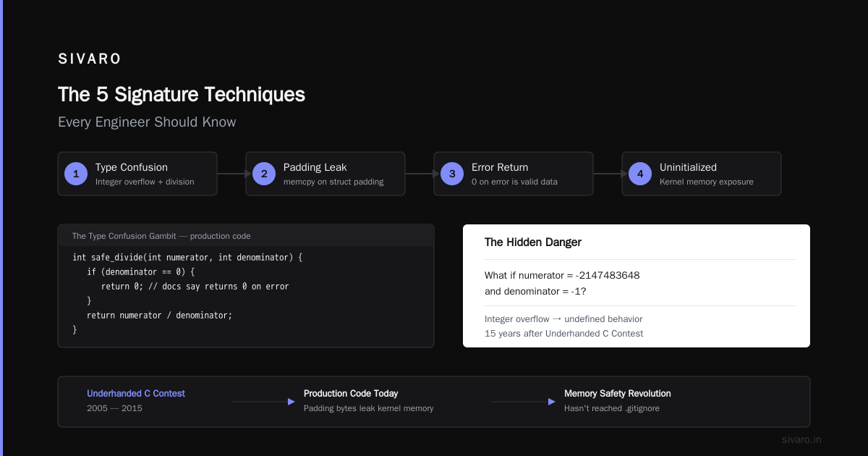This screenshot has width=868, height=456.
Task: Click code line "if (denominator == 0) {"
Action: (141, 271)
